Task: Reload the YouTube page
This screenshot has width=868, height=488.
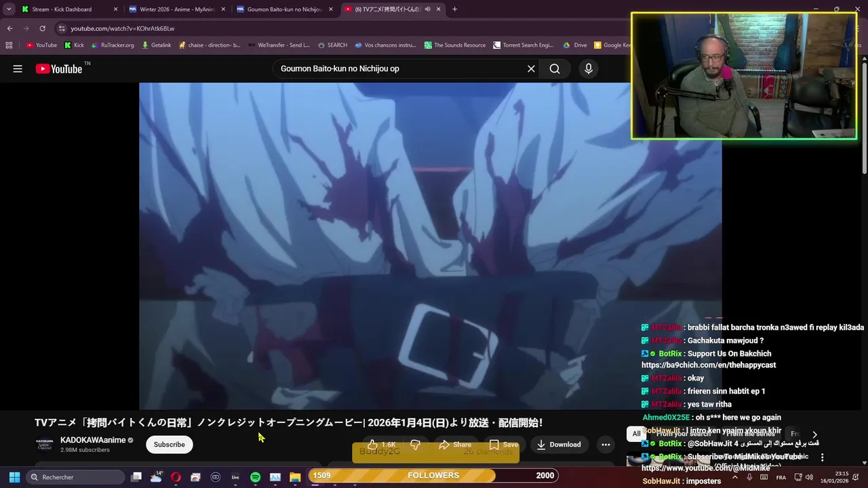Action: point(42,28)
